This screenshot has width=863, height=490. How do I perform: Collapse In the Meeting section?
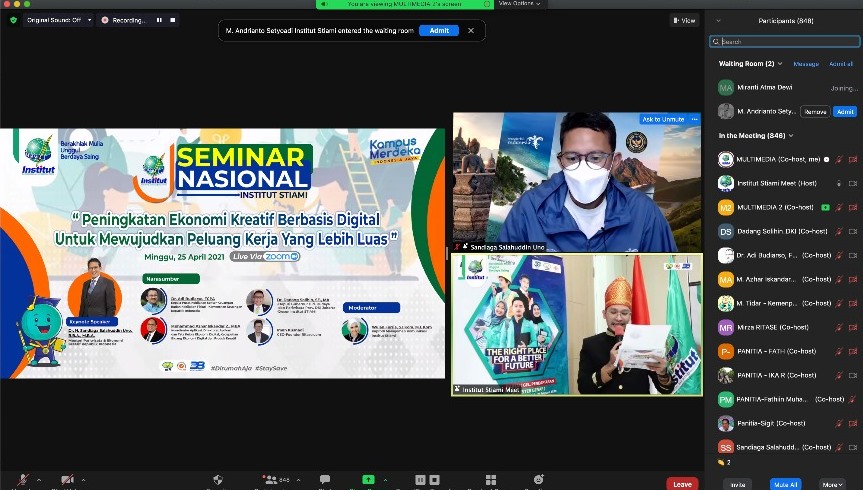click(791, 135)
